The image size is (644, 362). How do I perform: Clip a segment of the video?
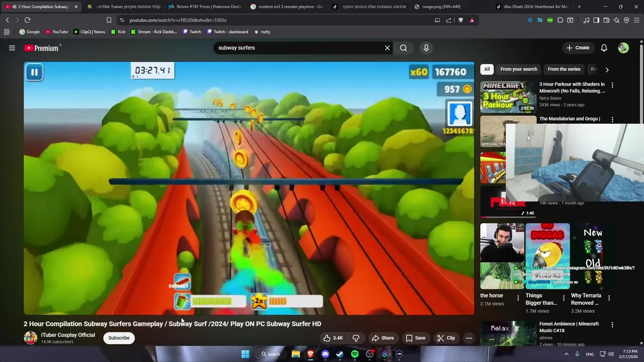point(446,338)
